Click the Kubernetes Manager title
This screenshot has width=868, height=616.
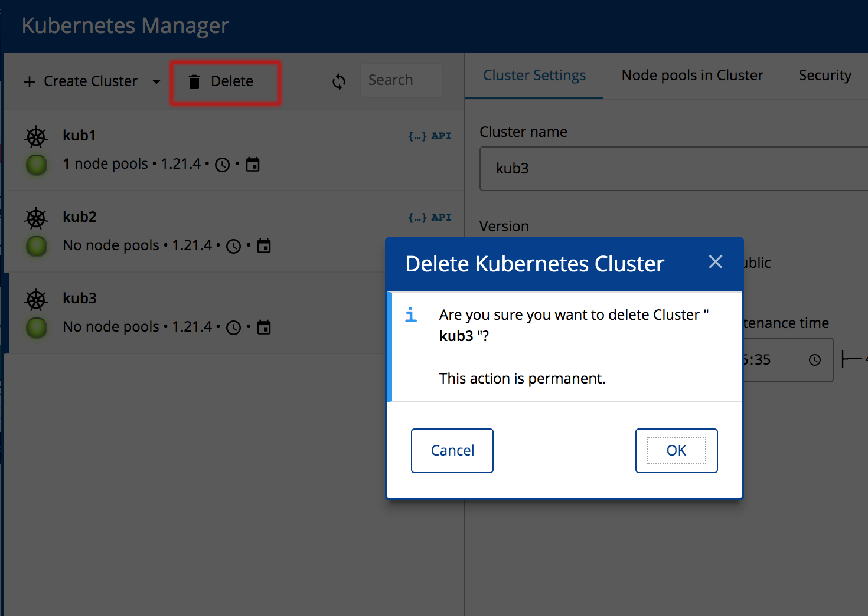(125, 26)
